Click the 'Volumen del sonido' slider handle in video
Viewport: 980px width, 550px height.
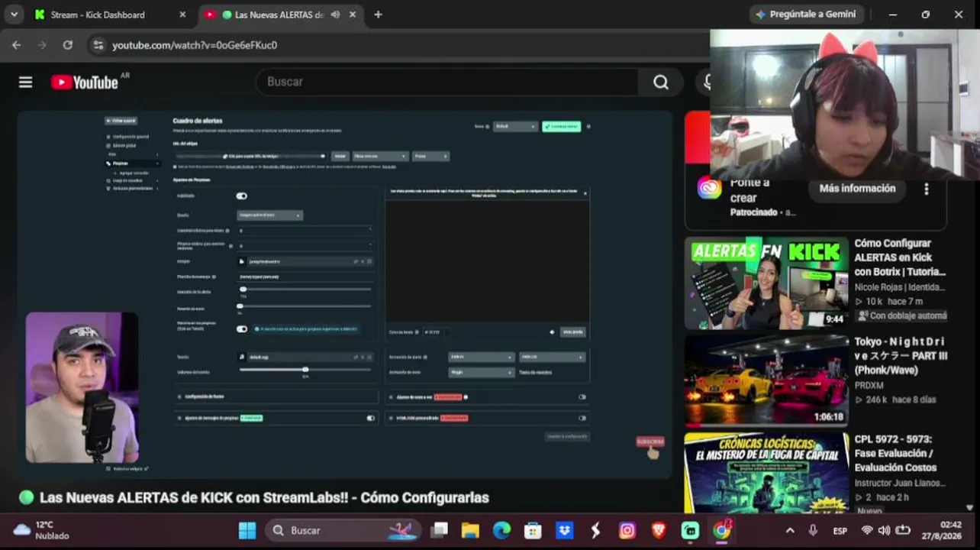tap(305, 370)
